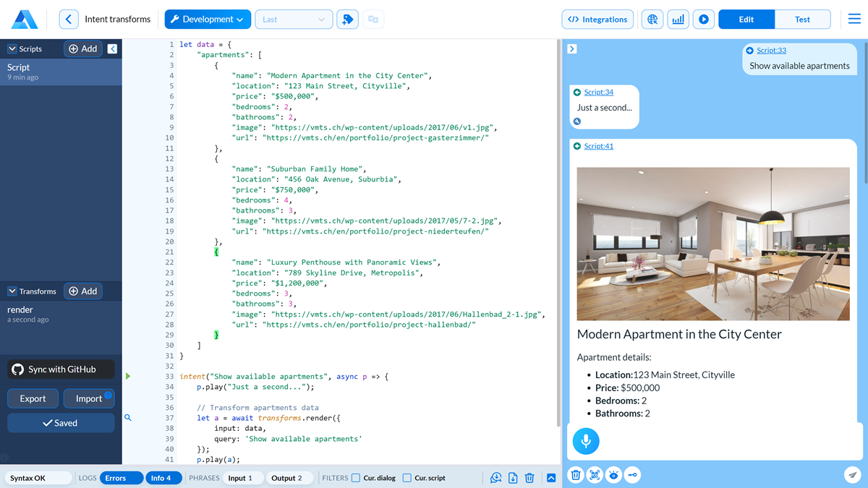The image size is (868, 488).
Task: Click the key icon in the chat toolbar
Action: [x=632, y=475]
